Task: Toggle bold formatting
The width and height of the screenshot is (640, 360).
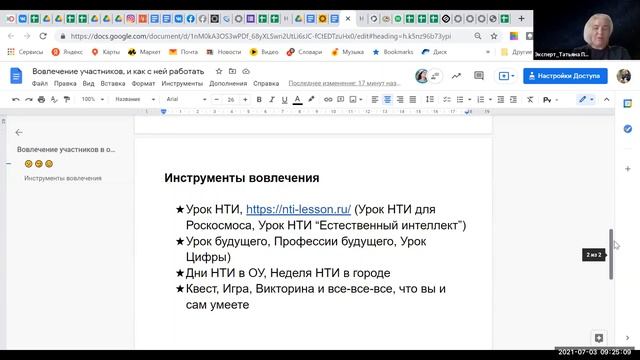Action: 259,100
